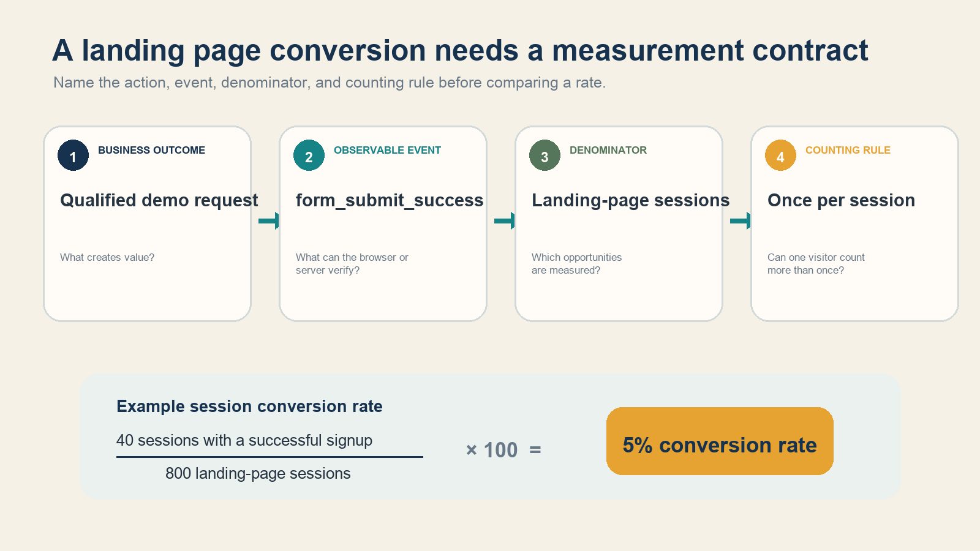Screen dimensions: 980x551
Task: Click the Landing-page sessions heading
Action: tap(631, 201)
